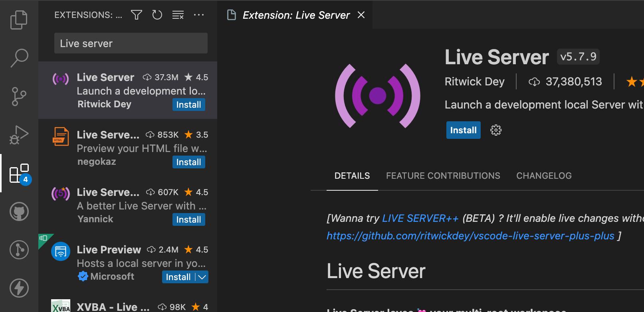Filter extensions with the funnel icon
This screenshot has height=312, width=644.
point(137,15)
